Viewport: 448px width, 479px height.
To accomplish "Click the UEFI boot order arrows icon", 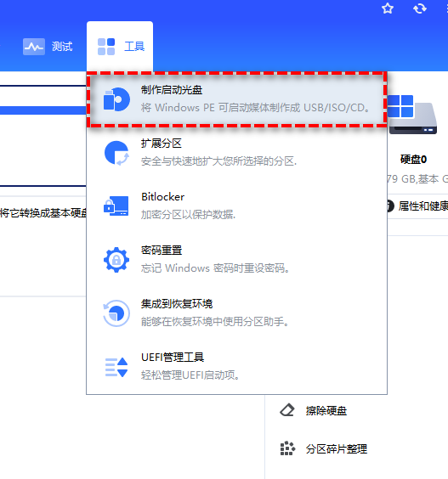I will (x=116, y=367).
